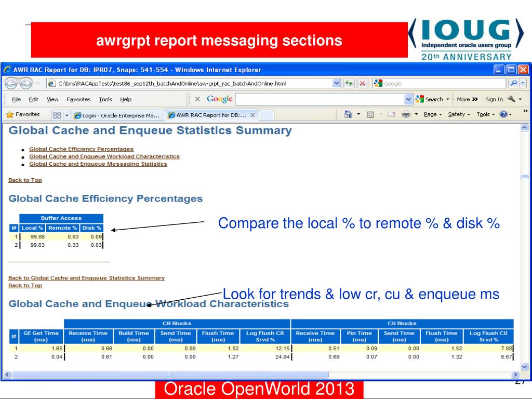
Task: Click the Google toolbar wrench settings icon
Action: pyautogui.click(x=511, y=99)
